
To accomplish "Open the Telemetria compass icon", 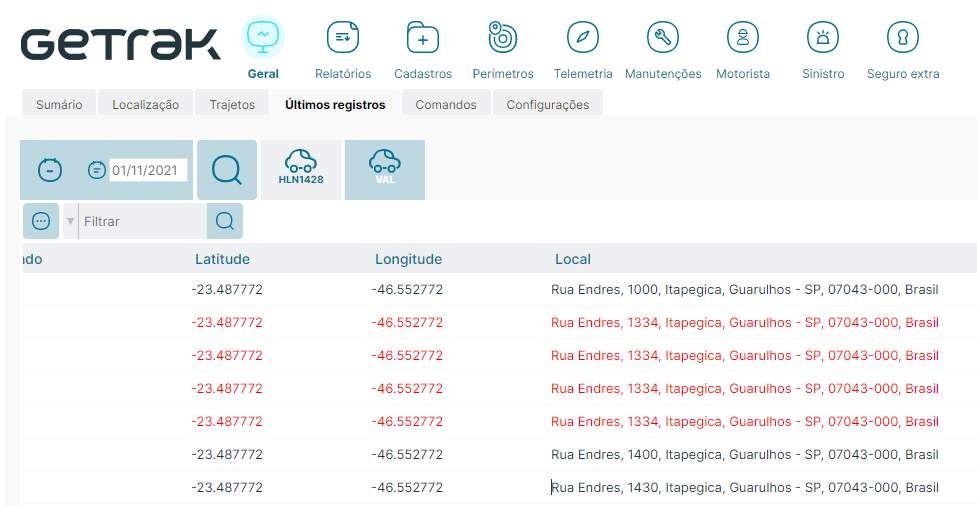I will coord(583,37).
